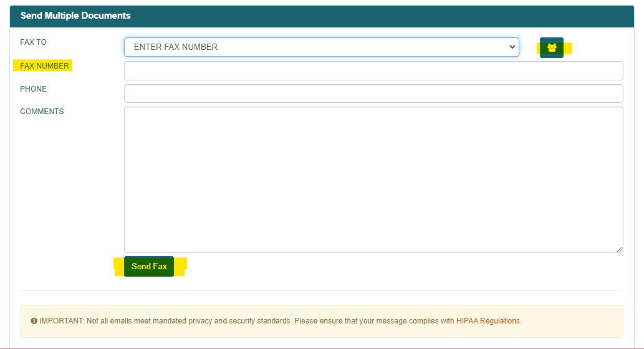The height and width of the screenshot is (349, 644).
Task: Click the horizontal divider below Send Fax
Action: [321, 290]
